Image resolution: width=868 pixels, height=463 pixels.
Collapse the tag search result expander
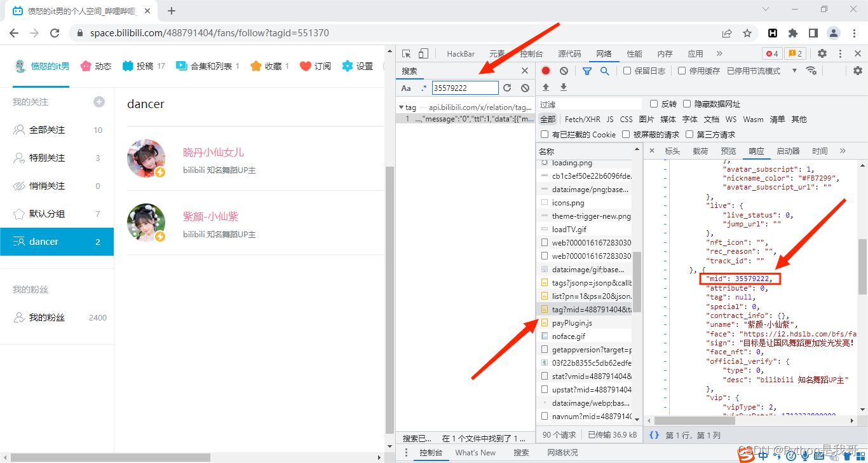tap(401, 107)
